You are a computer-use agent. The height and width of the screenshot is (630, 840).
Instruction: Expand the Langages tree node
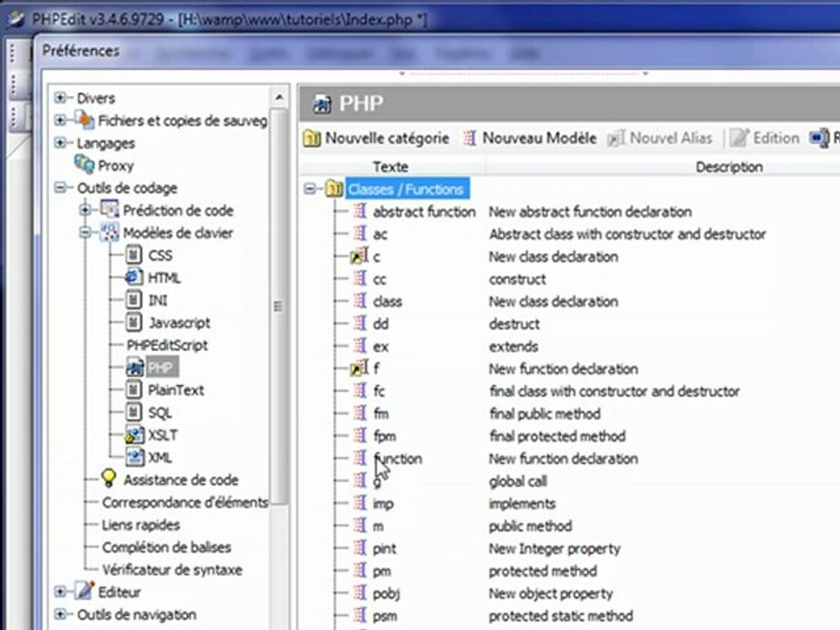pos(60,143)
